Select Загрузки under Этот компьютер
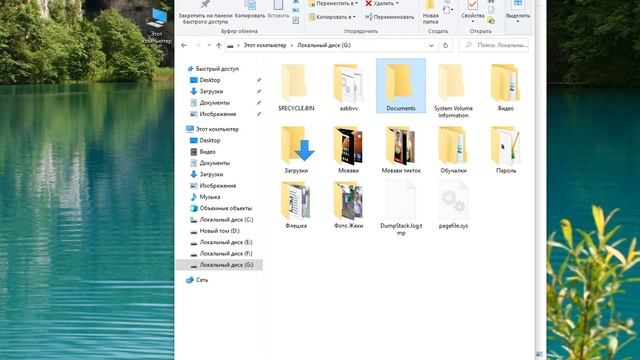The width and height of the screenshot is (640, 360). [211, 174]
